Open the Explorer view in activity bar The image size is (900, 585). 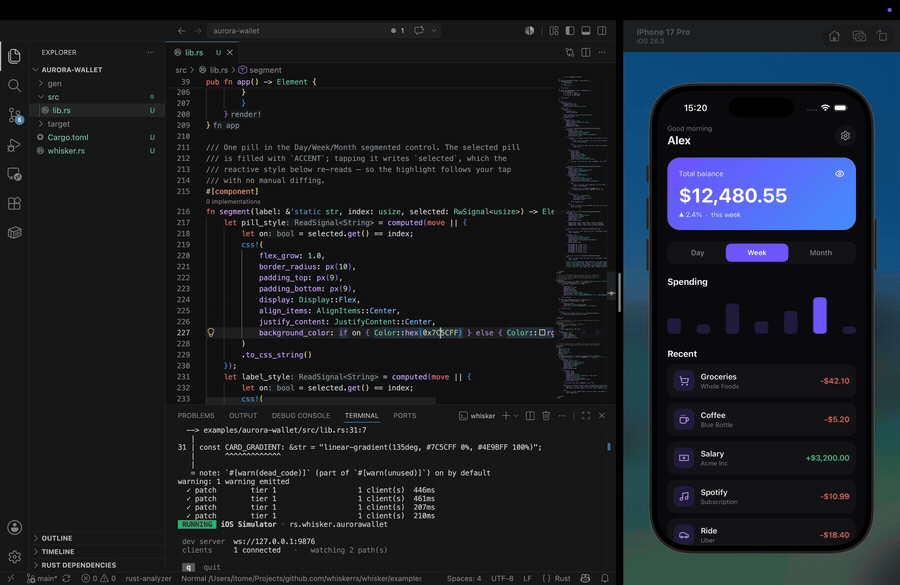pos(14,56)
